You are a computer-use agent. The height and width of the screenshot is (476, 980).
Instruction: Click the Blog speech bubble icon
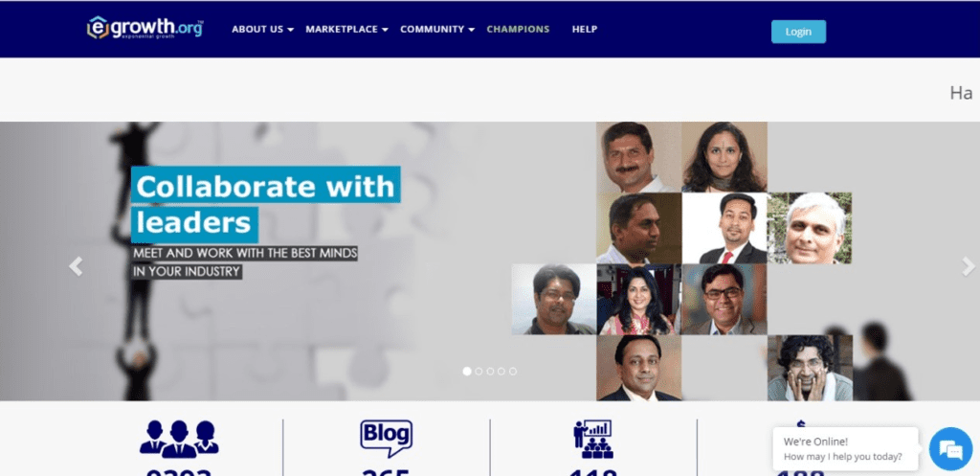pyautogui.click(x=387, y=439)
